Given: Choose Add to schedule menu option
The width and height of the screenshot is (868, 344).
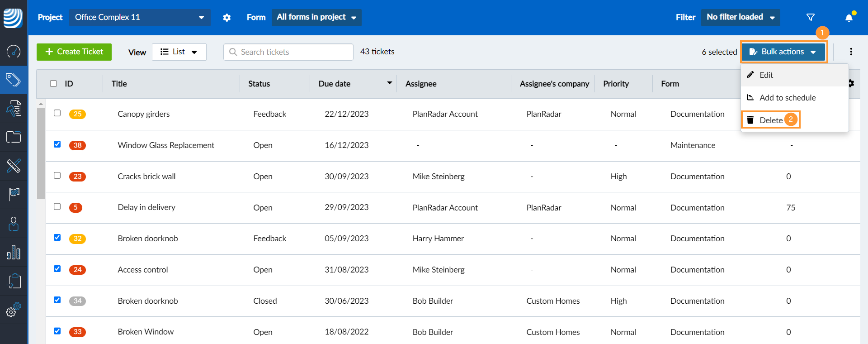Looking at the screenshot, I should click(787, 98).
